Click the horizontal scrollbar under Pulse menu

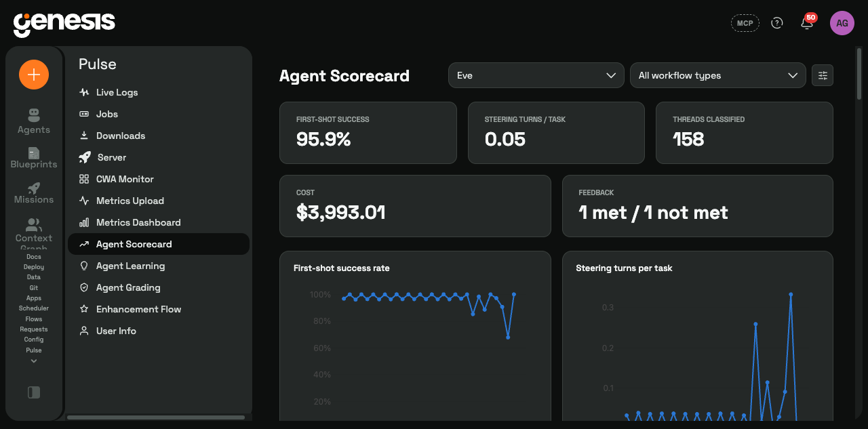coord(156,417)
